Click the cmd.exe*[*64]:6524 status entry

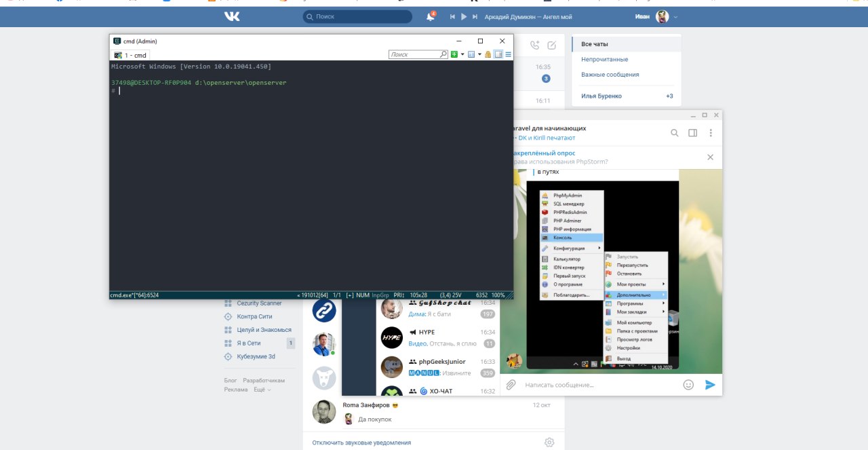point(134,295)
